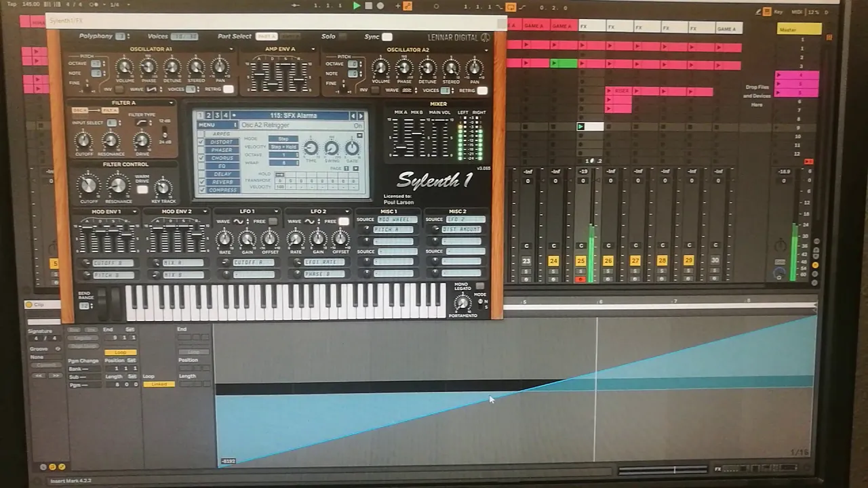Click the Portamento knob
The width and height of the screenshot is (868, 488).
tap(463, 302)
